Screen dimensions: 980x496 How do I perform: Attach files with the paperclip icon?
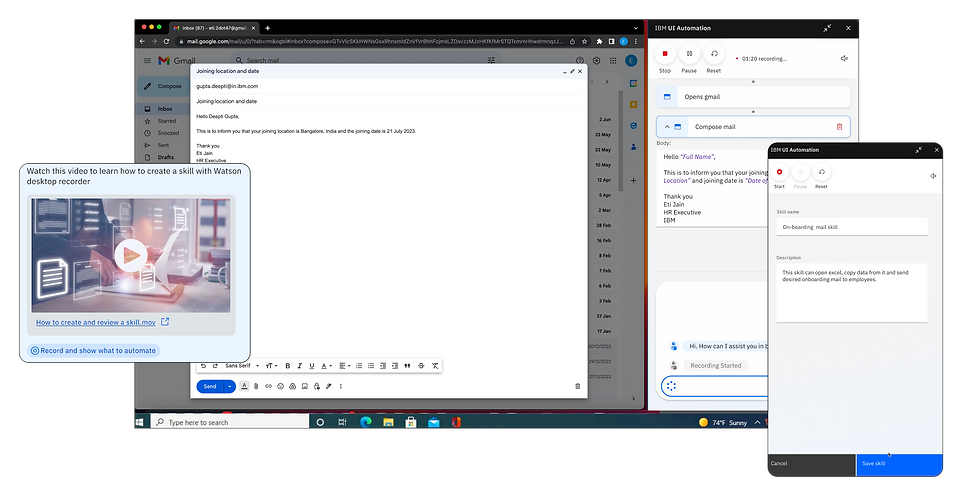tap(256, 387)
